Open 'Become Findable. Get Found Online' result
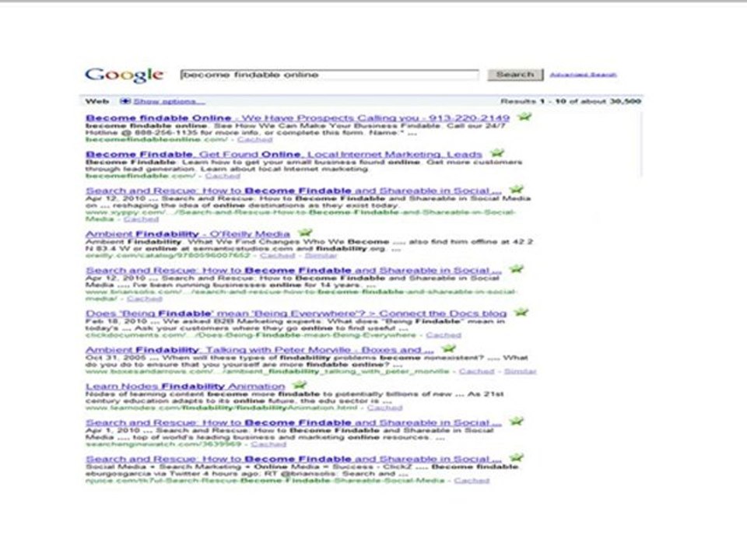This screenshot has height=560, width=747. 284,154
